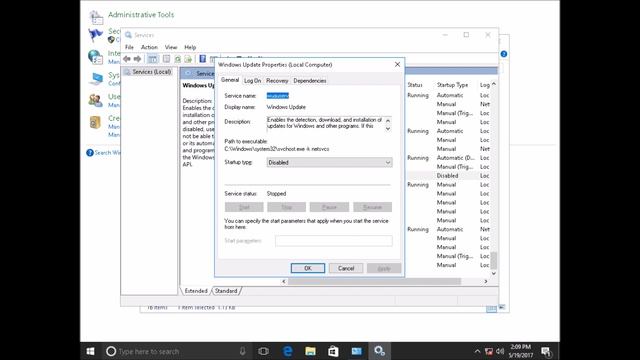Click the Type here to search box

[176, 351]
